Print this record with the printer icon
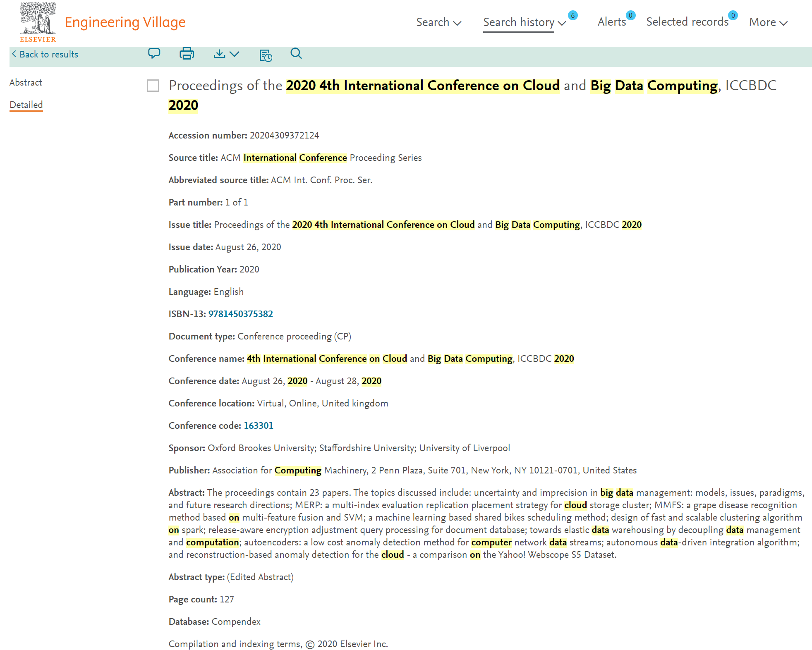The image size is (812, 650). pos(187,54)
